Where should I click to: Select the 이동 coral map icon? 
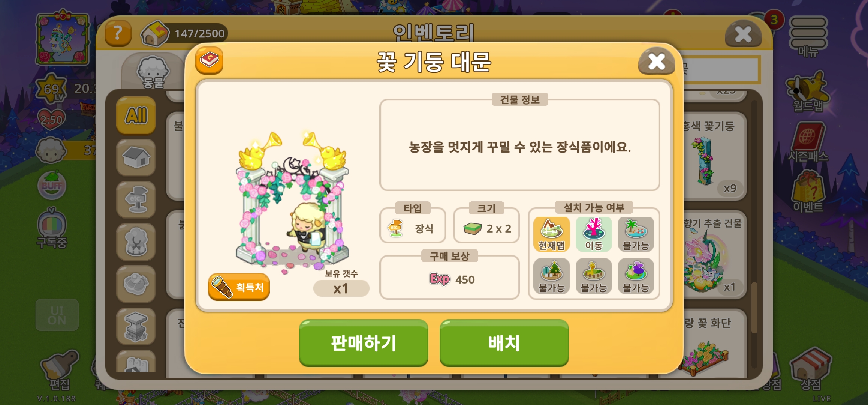[x=594, y=234]
